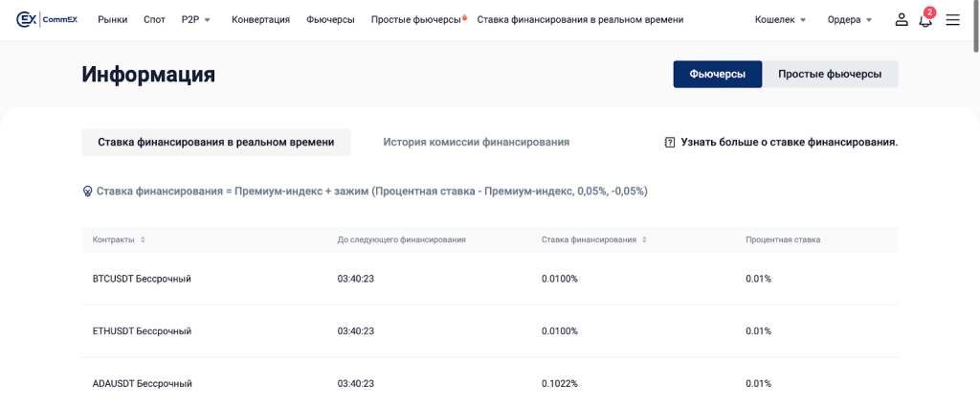Sort by Ставка финансирования column arrows

click(645, 239)
